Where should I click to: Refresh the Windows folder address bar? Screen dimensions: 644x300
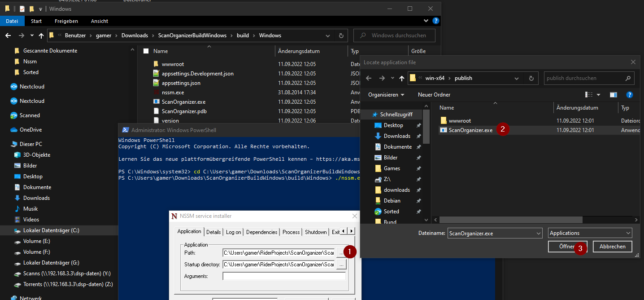[341, 35]
